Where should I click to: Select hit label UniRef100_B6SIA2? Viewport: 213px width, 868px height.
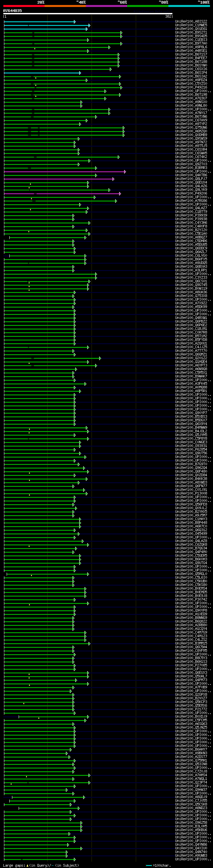click(x=191, y=76)
